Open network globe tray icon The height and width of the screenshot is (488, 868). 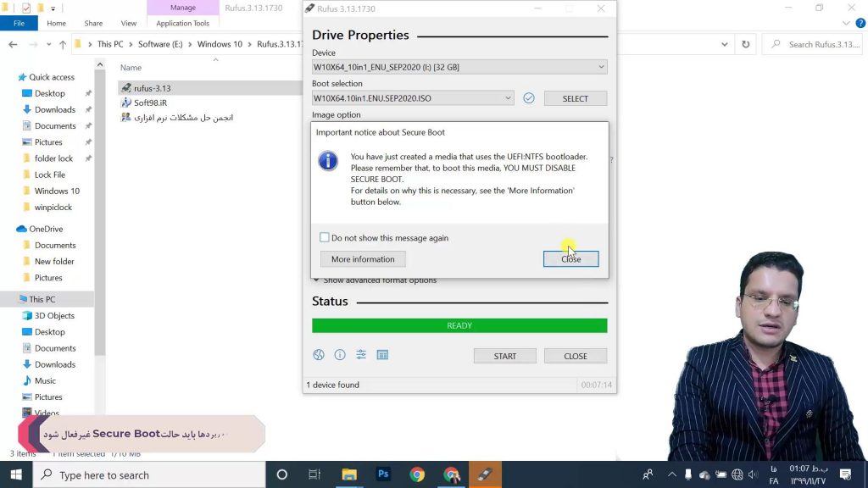(x=737, y=474)
